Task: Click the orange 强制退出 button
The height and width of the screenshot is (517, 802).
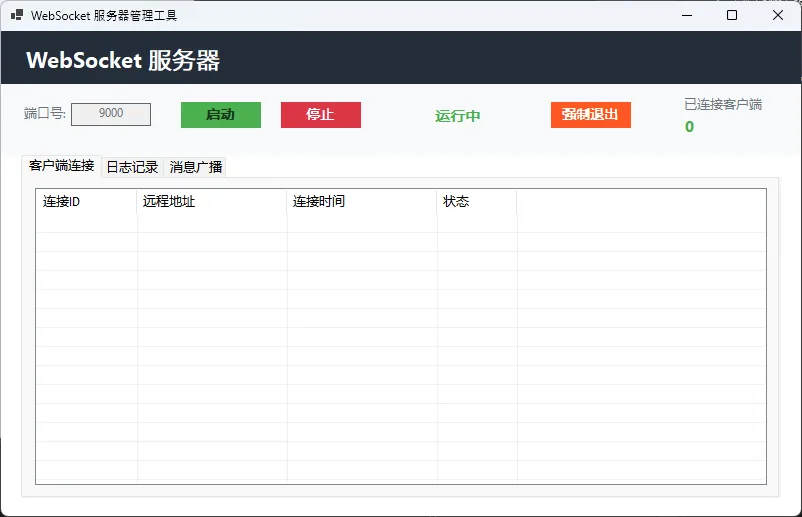Action: 590,115
